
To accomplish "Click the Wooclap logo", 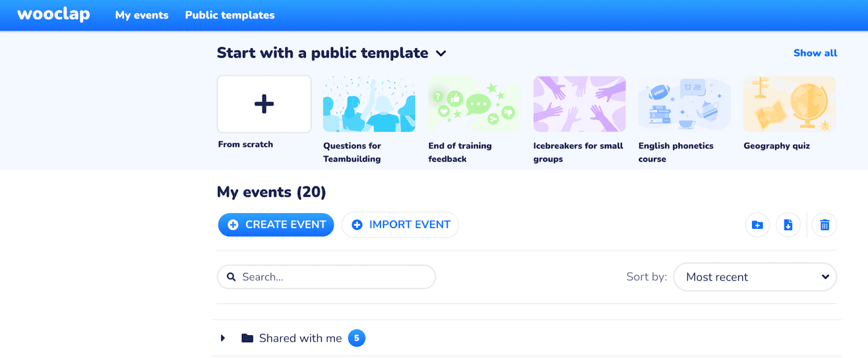I will click(54, 15).
